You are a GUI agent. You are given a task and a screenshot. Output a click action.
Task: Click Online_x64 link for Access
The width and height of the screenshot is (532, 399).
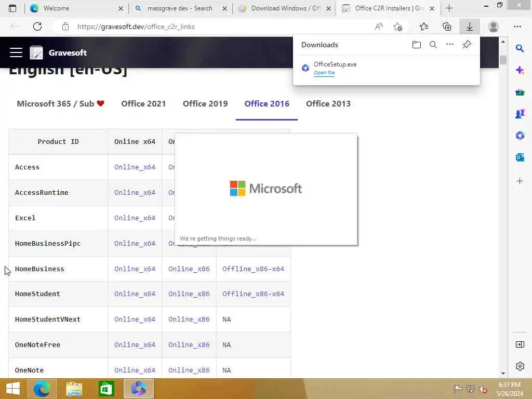tap(135, 167)
